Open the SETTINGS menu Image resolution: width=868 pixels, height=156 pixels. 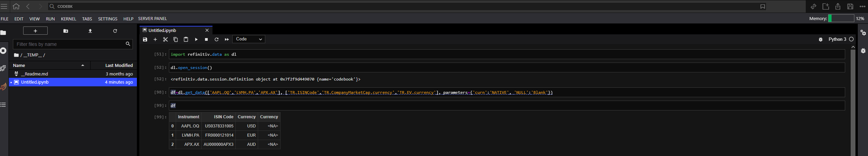click(108, 19)
